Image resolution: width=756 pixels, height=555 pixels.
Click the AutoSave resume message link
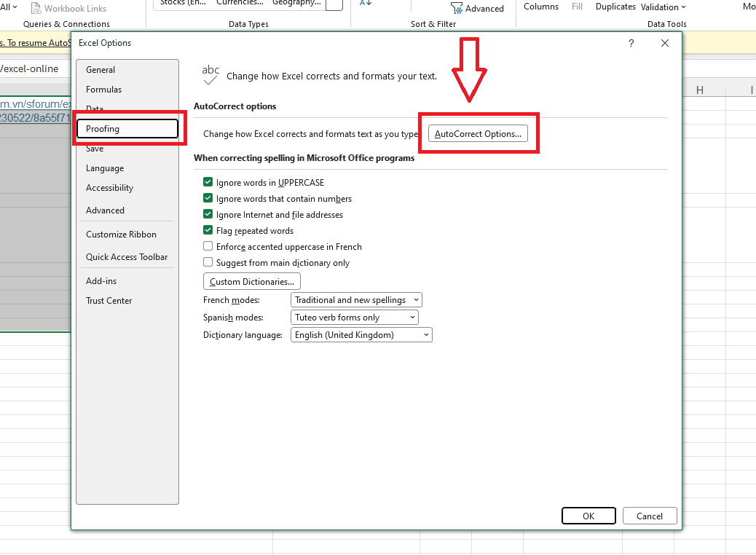tap(36, 43)
